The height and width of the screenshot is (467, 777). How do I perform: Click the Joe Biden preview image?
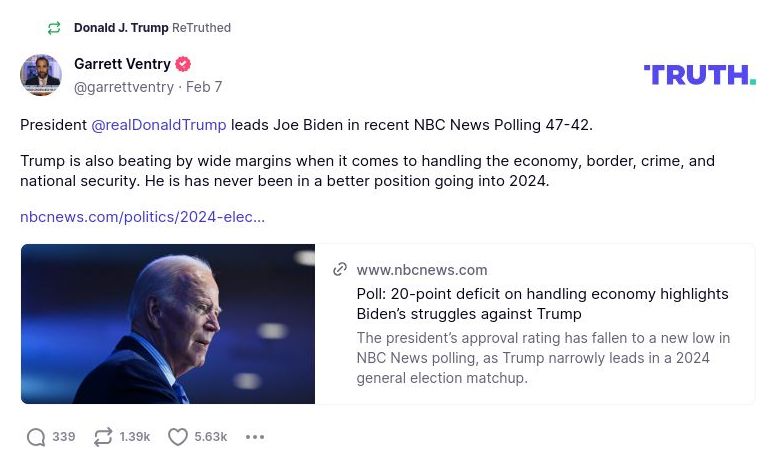click(x=168, y=324)
